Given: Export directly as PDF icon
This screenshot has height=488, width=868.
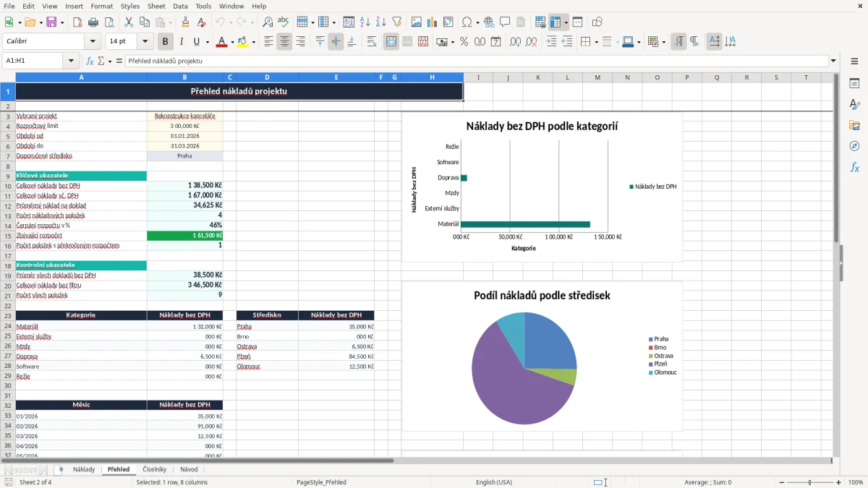Looking at the screenshot, I should click(77, 22).
